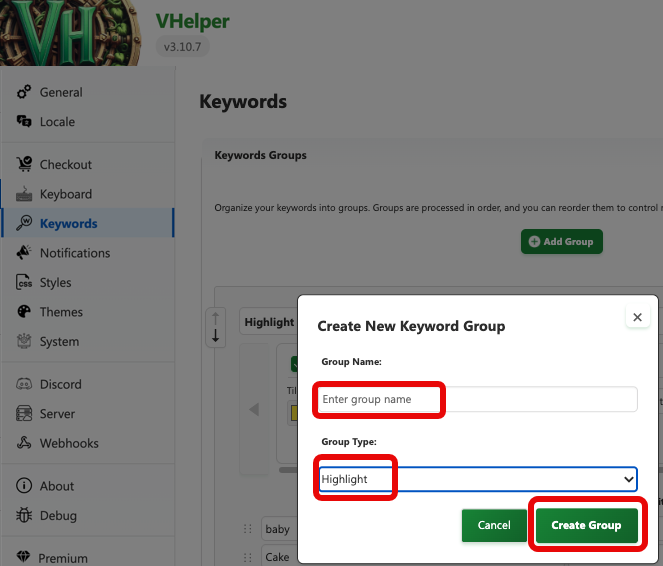Close the dialog with the X button
The image size is (663, 566).
637,317
